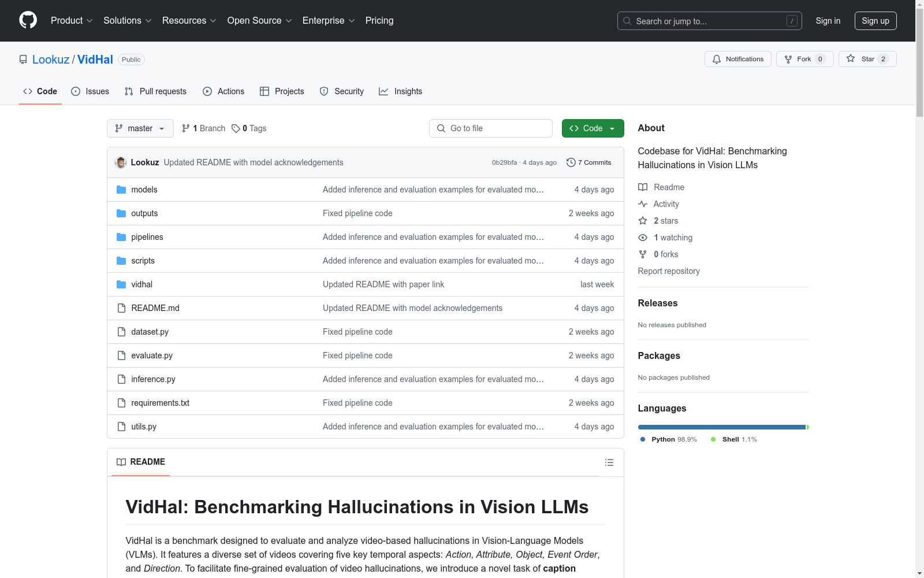Open the green Code dropdown button
The width and height of the screenshot is (924, 578).
(593, 128)
